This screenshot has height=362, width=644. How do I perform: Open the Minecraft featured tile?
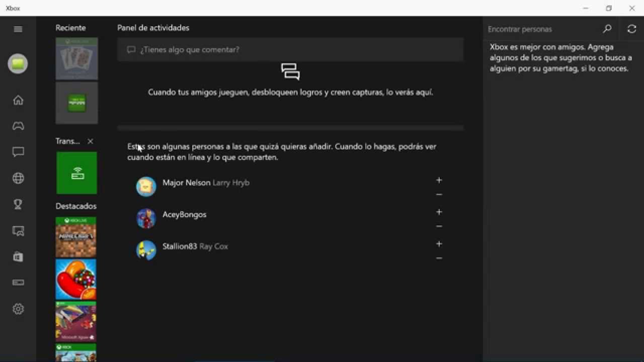click(75, 237)
